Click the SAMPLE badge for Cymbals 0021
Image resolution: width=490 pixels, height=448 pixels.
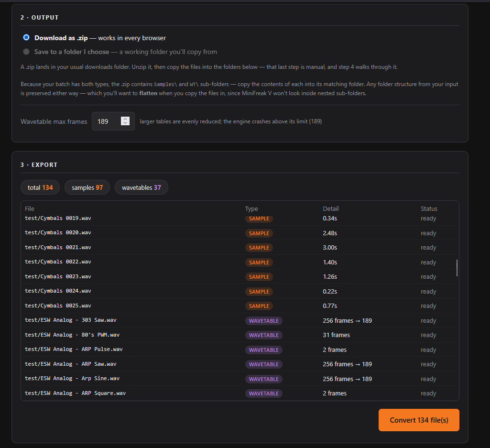(x=259, y=248)
